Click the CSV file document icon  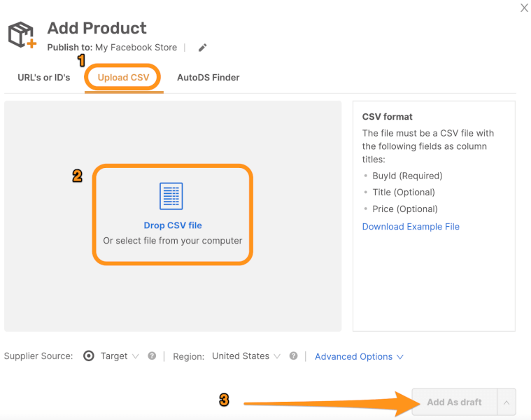tap(171, 196)
